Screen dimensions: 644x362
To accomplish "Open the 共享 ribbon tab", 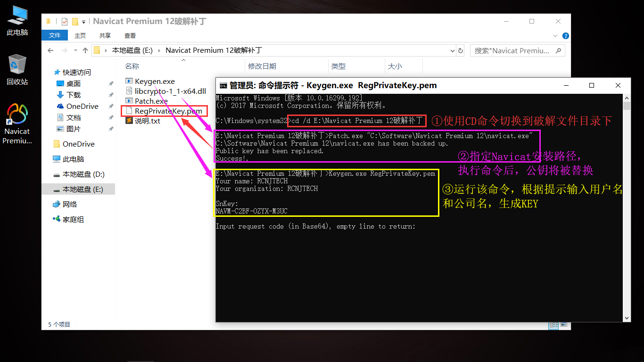I will pos(105,35).
